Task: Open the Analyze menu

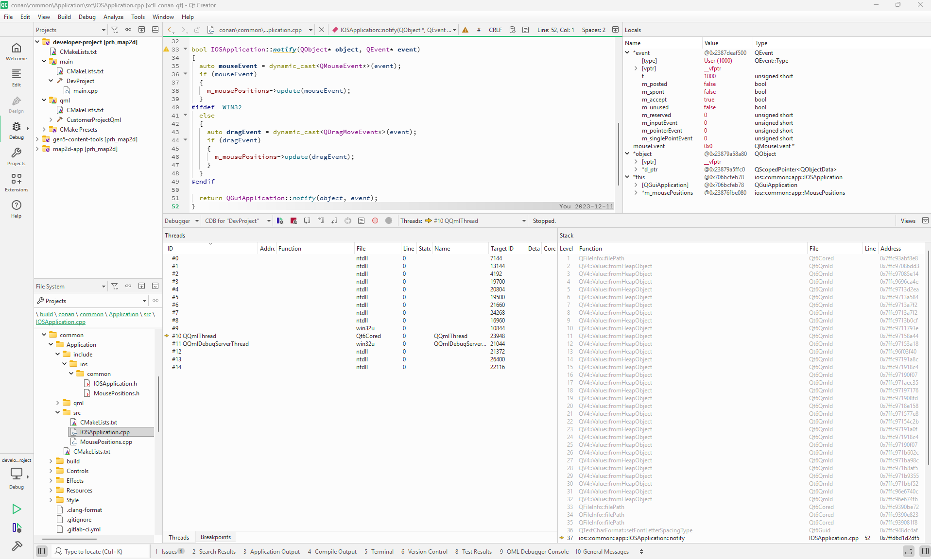Action: pos(113,17)
